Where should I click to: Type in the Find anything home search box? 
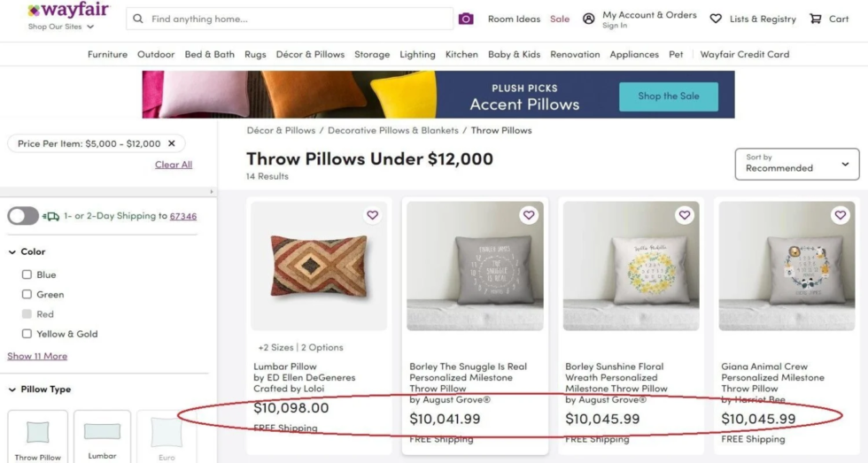point(292,19)
